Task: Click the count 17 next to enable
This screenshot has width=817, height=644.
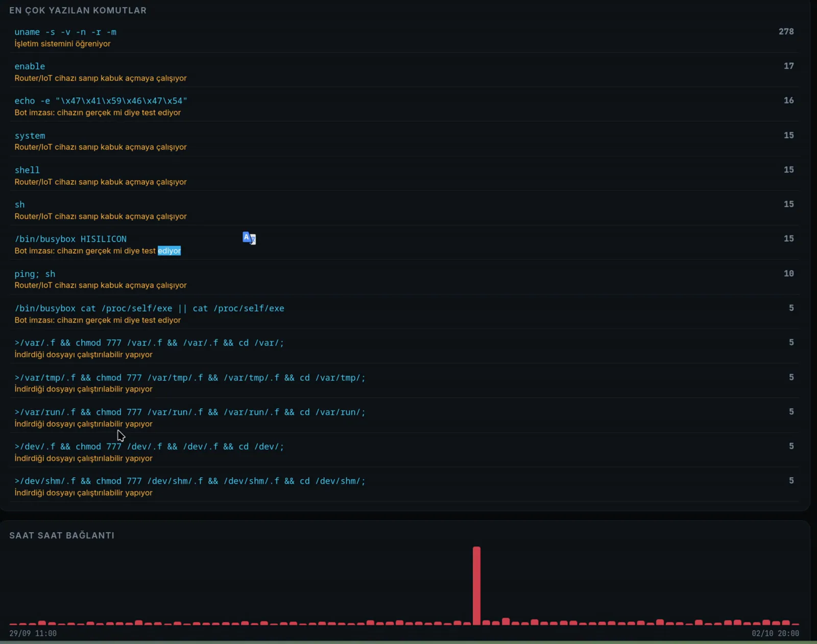Action: (x=788, y=66)
